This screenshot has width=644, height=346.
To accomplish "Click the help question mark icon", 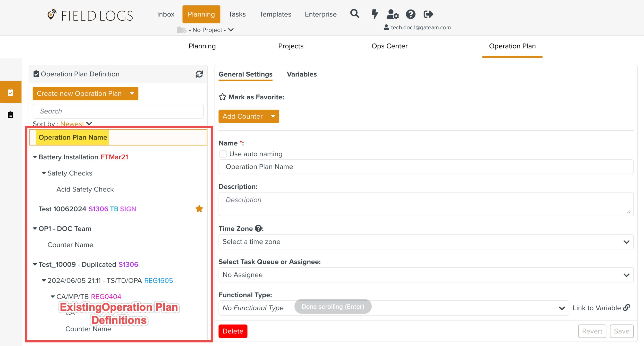I will coord(410,14).
